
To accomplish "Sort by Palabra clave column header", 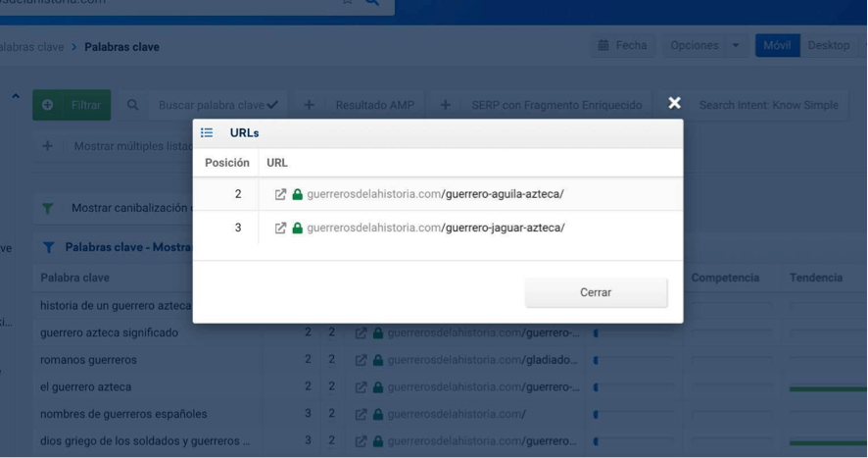I will click(74, 278).
